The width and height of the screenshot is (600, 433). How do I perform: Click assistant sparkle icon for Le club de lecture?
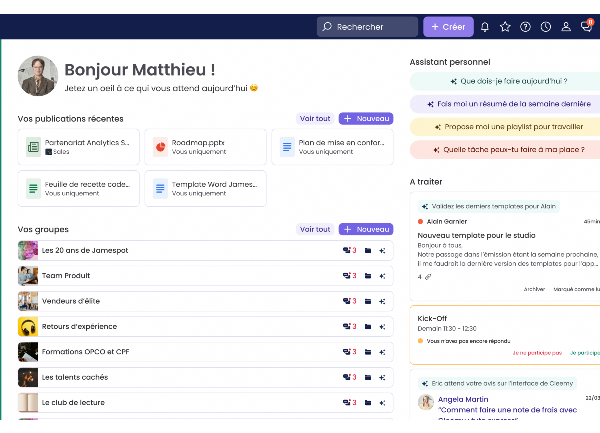coord(382,403)
